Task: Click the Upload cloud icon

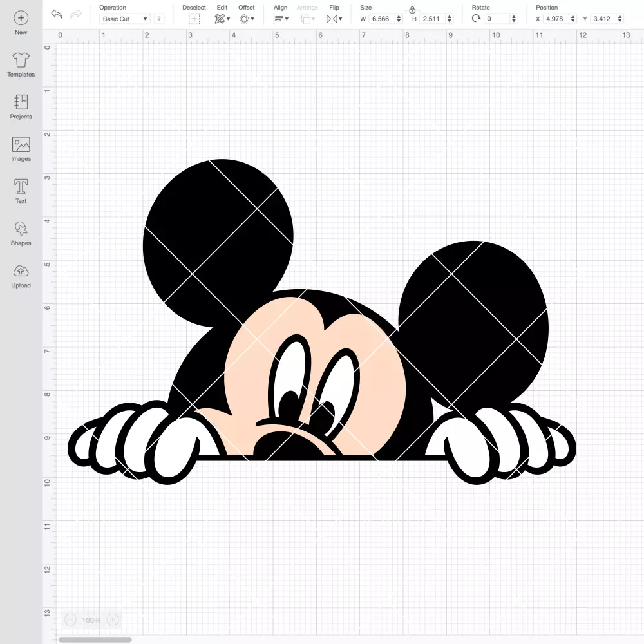Action: pos(21,271)
